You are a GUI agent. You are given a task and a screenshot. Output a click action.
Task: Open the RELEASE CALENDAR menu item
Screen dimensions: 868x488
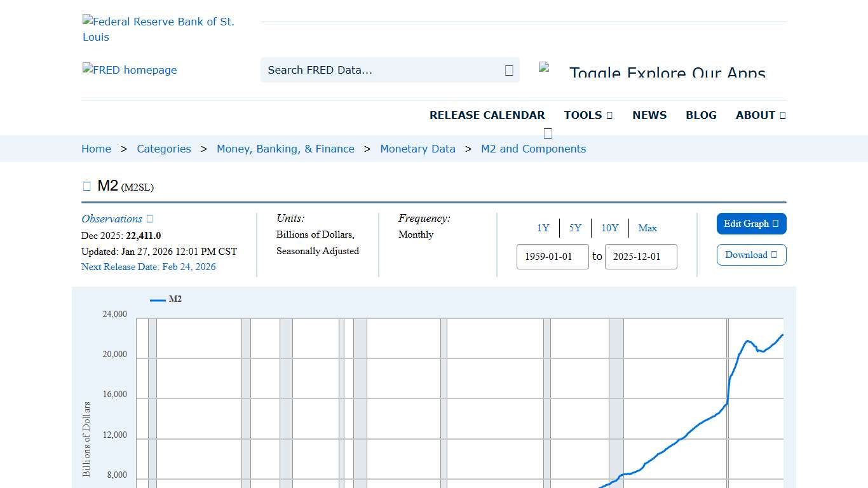487,115
